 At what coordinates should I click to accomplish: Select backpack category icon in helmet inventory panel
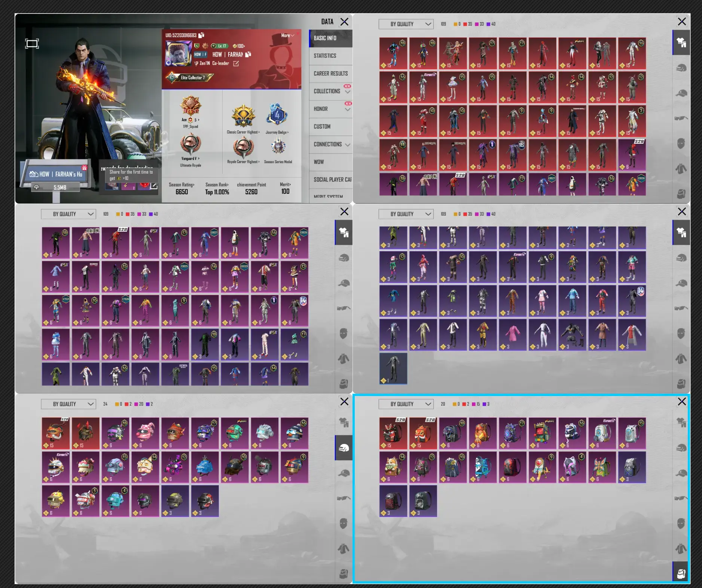click(x=344, y=573)
